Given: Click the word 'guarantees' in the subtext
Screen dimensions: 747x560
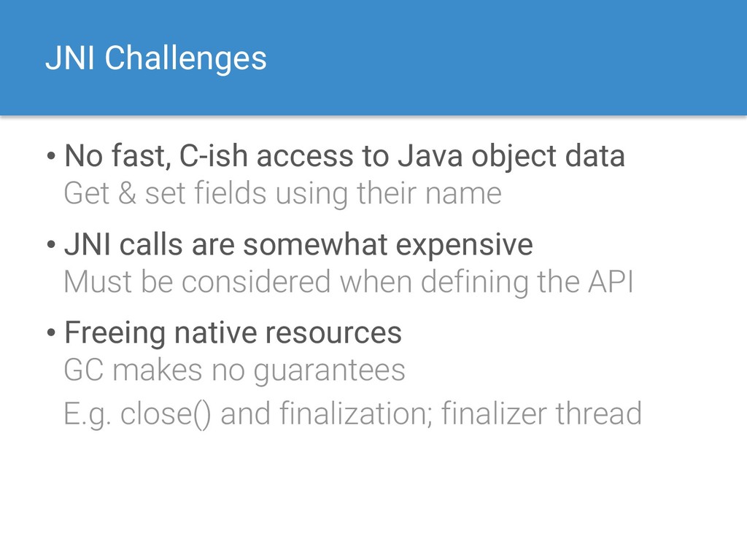Looking at the screenshot, I should (x=329, y=372).
